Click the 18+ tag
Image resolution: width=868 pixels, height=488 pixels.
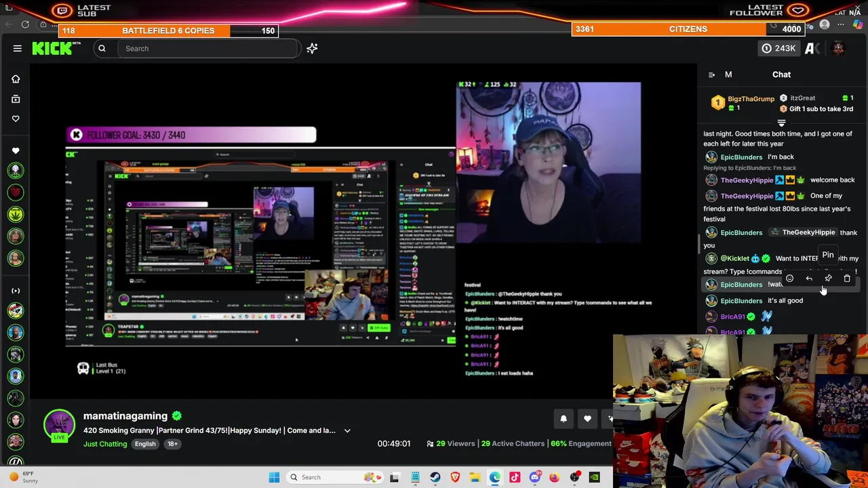tap(172, 444)
